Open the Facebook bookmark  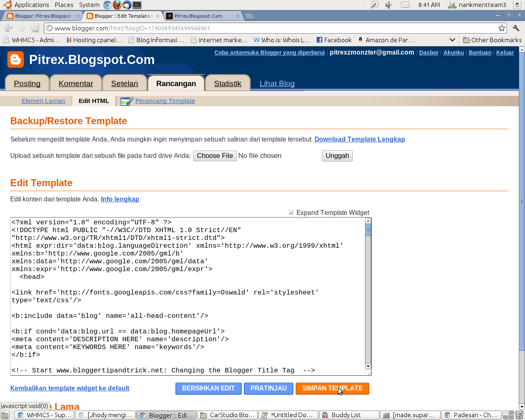334,40
